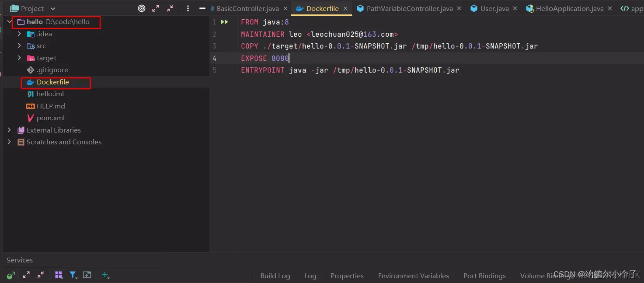
Task: Expand all in the Project panel
Action: (156, 8)
